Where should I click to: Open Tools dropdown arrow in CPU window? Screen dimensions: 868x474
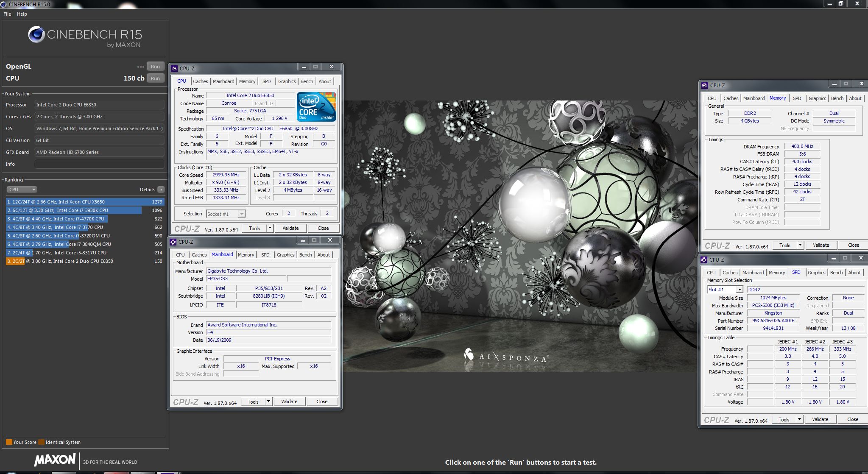tap(270, 228)
